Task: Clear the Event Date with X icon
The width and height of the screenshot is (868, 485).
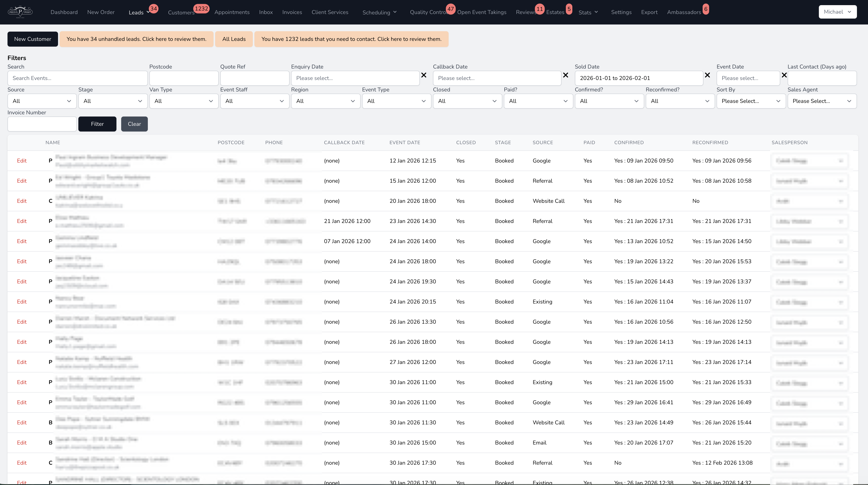Action: tap(784, 75)
